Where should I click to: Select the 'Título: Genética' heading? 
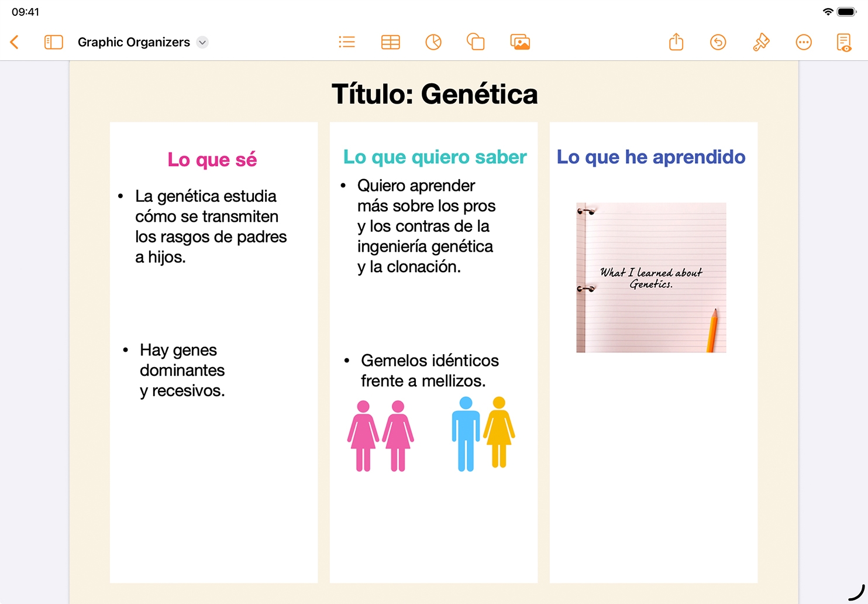[434, 94]
